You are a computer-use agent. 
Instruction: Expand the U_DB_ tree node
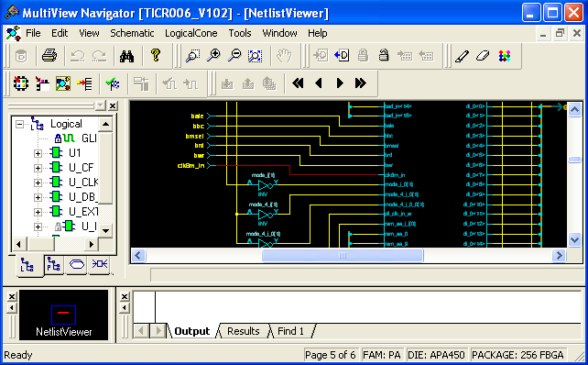tap(38, 197)
